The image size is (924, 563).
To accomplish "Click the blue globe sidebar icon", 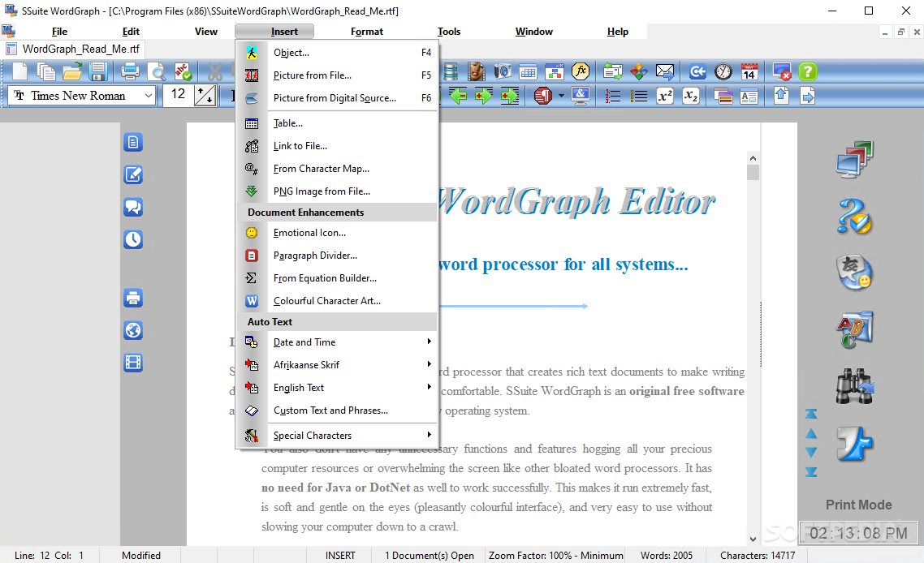I will tap(133, 330).
